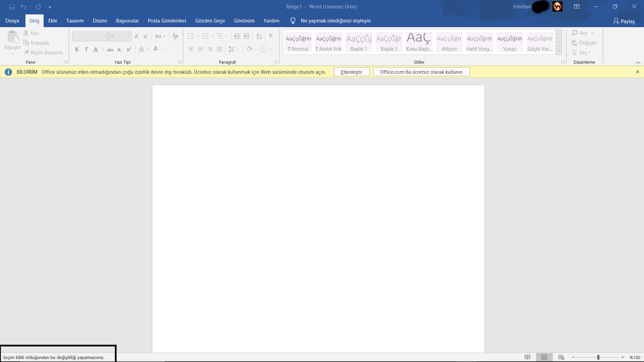The height and width of the screenshot is (362, 644).
Task: Toggle paragraph marks (¶) visibility
Action: point(271,36)
